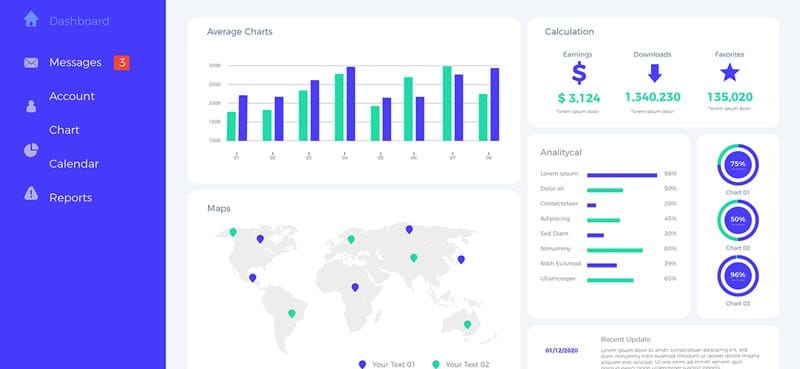Viewport: 800px width, 369px height.
Task: Click the pie chart icon in sidebar
Action: click(x=31, y=150)
